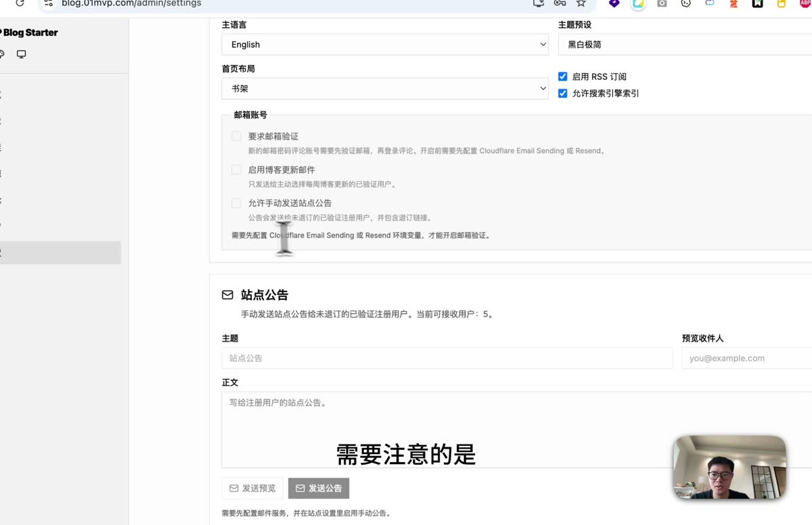Focus the 预览收件人 email input
The height and width of the screenshot is (525, 812).
747,358
